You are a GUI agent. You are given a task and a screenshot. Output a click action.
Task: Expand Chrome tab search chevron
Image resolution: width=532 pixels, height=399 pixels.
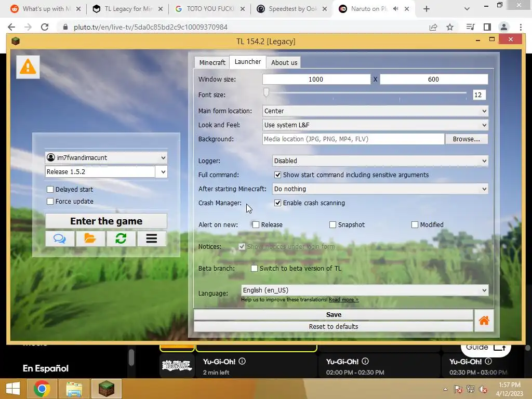coord(467,9)
